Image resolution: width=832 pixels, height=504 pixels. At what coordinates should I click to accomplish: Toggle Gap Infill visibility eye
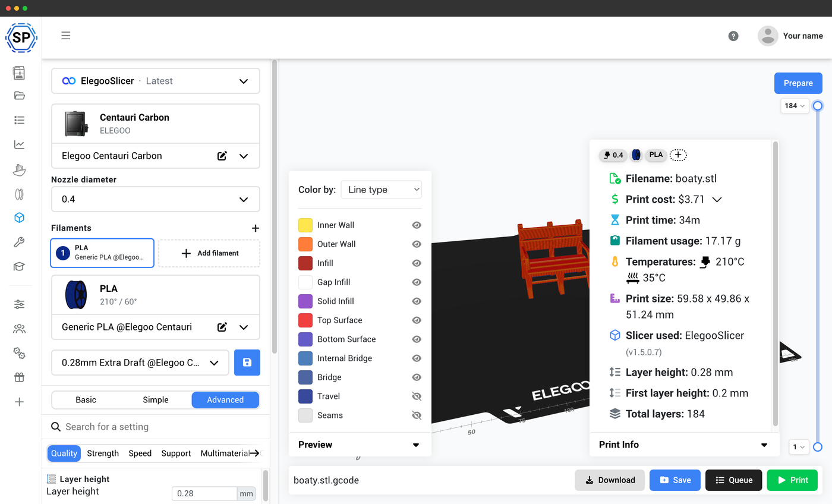click(417, 282)
